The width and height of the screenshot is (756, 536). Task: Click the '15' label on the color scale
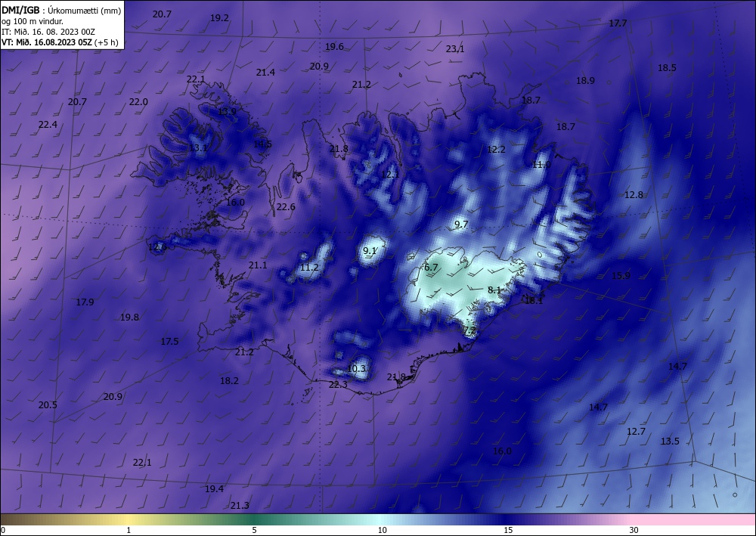point(508,530)
